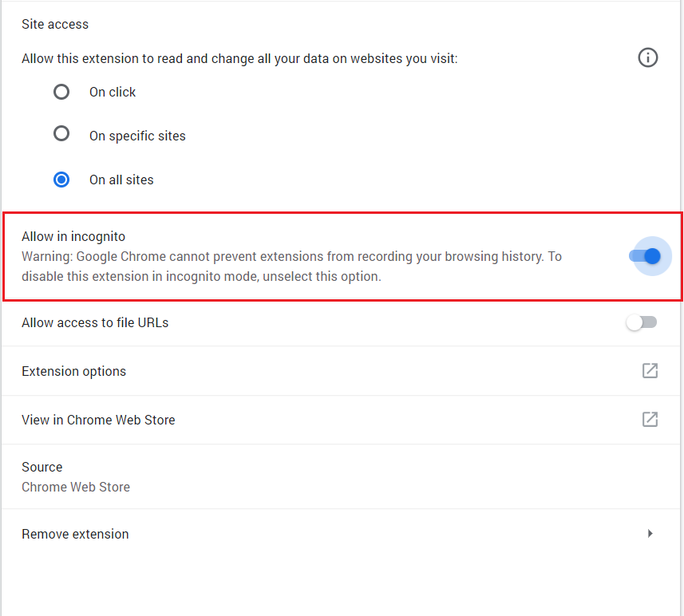Screen dimensions: 684x616
Task: Click View in Chrome Web Store text
Action: tap(98, 420)
